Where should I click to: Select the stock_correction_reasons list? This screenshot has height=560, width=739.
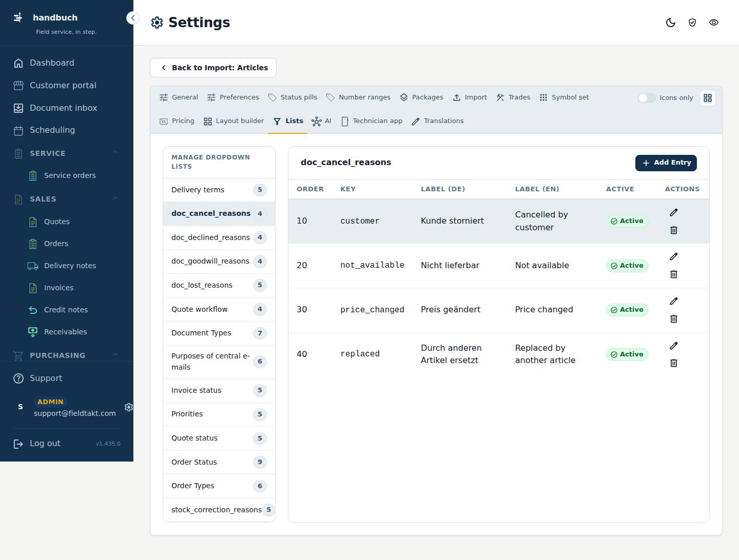[x=219, y=510]
